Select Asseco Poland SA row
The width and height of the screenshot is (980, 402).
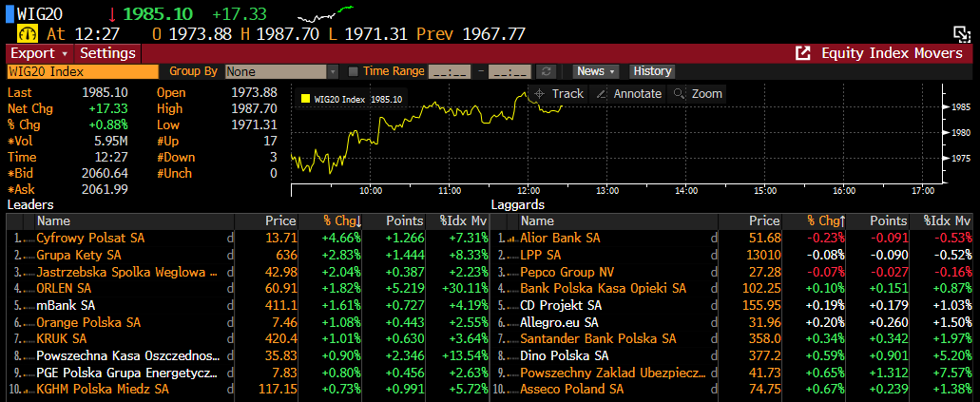[x=732, y=390]
